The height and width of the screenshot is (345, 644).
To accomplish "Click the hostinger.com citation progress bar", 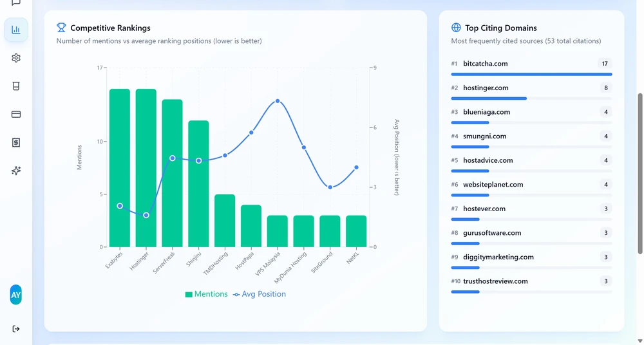I will tap(531, 98).
